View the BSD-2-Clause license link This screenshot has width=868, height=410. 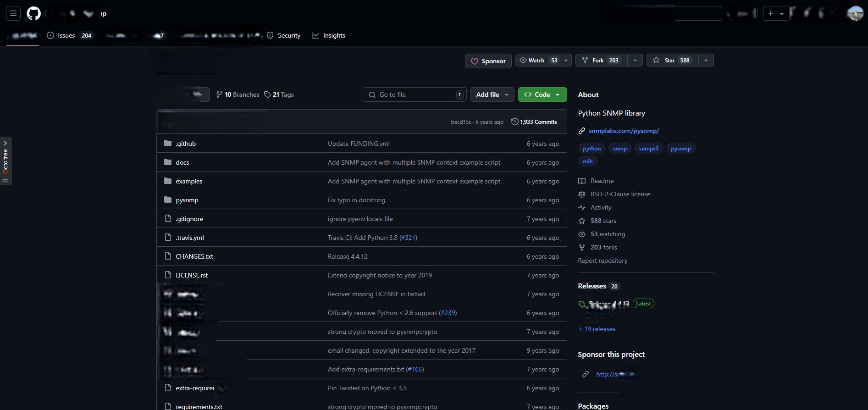click(614, 194)
